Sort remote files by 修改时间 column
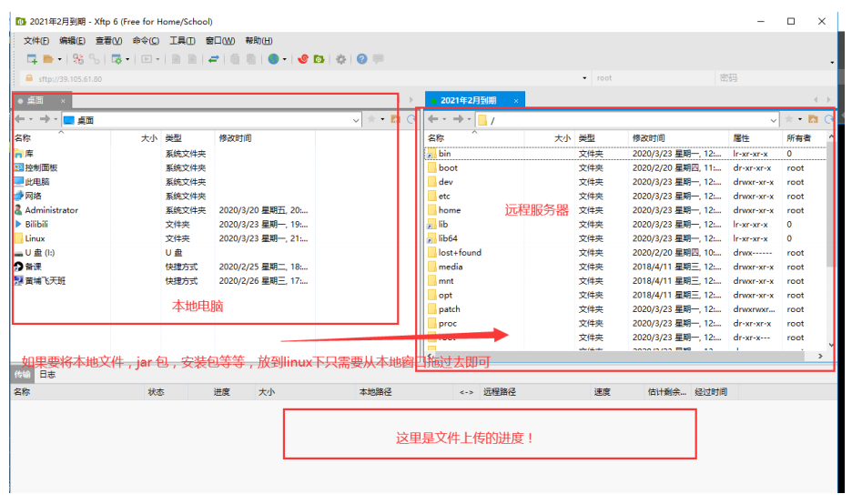The height and width of the screenshot is (504, 852). coord(649,138)
